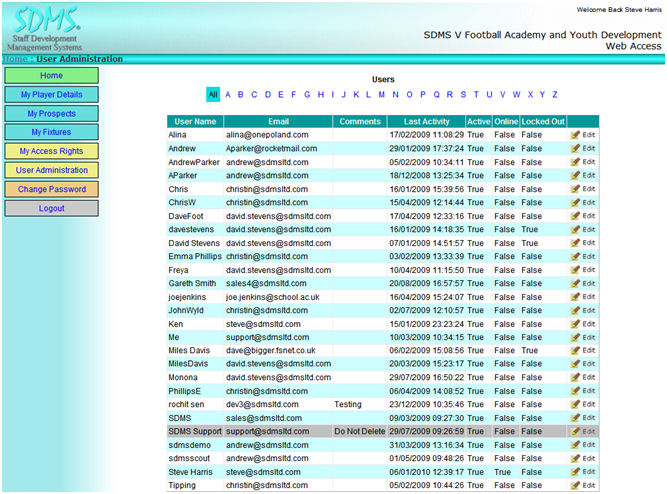This screenshot has height=494, width=667.
Task: Open My Access Rights
Action: (x=51, y=151)
